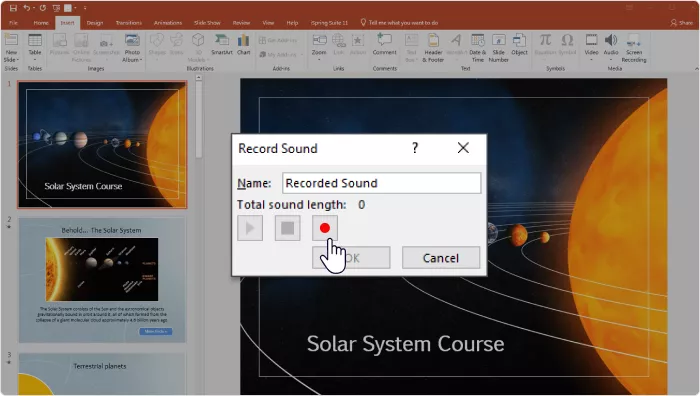This screenshot has height=396, width=700.
Task: Click the Play button in Record Sound
Action: [250, 228]
